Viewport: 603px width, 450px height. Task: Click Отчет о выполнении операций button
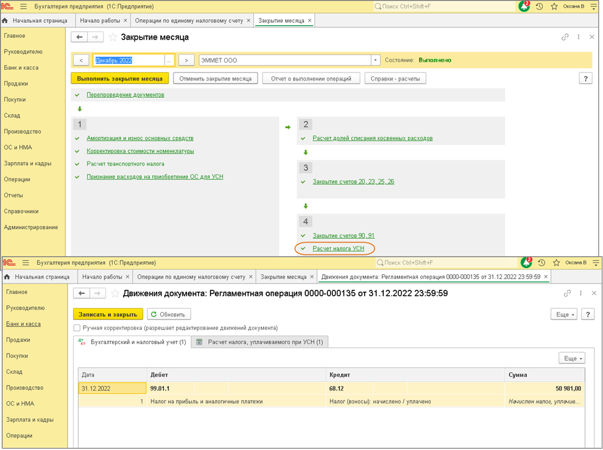coord(311,78)
